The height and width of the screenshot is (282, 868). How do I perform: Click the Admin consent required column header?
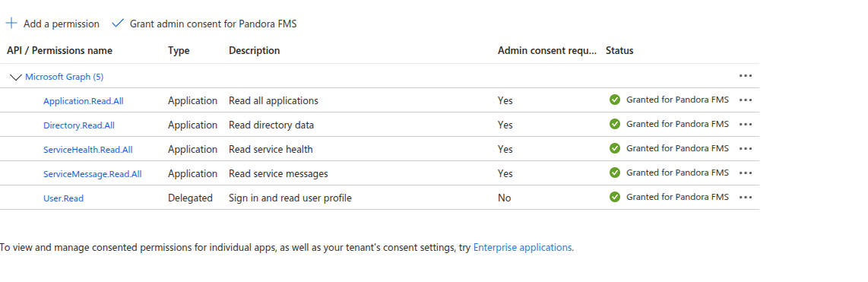tap(547, 50)
